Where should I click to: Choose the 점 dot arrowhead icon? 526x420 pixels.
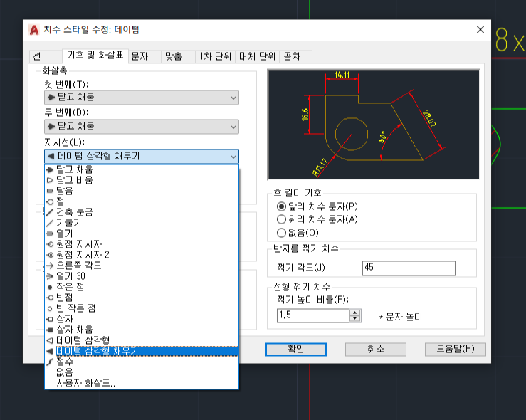[x=50, y=201]
